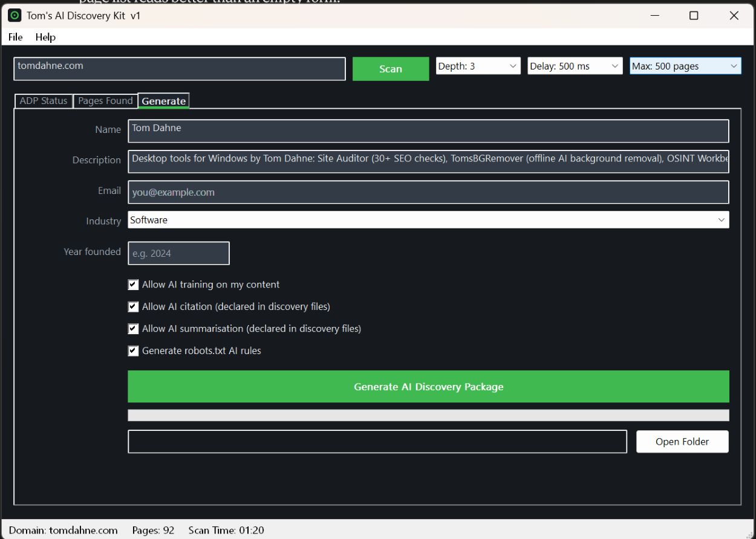Close the AI Discovery Kit window
The width and height of the screenshot is (756, 539).
(734, 16)
